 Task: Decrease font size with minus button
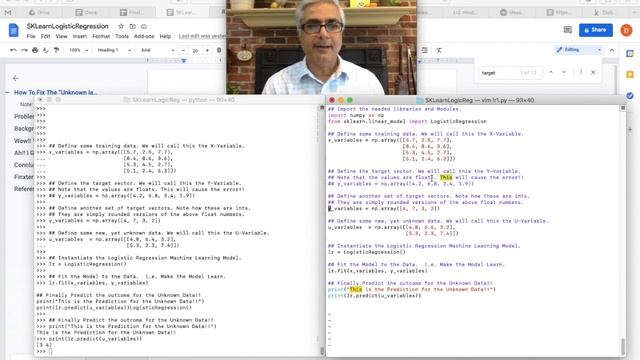(x=183, y=50)
